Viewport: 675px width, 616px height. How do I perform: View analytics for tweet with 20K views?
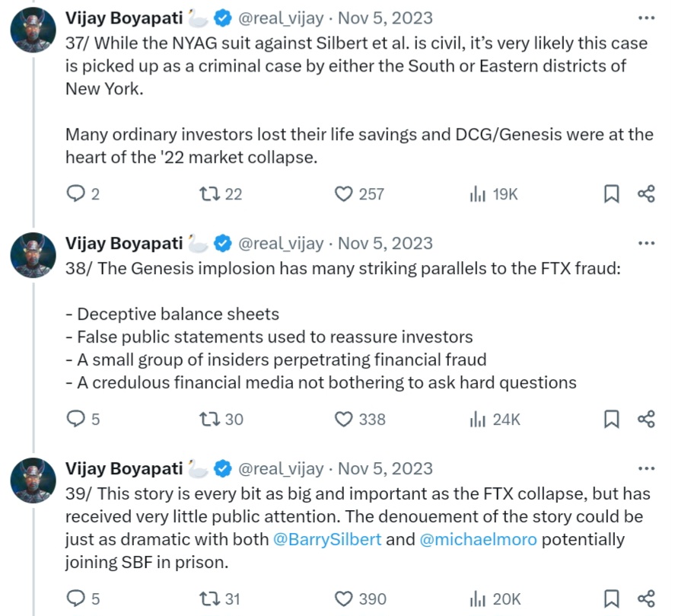click(x=478, y=599)
